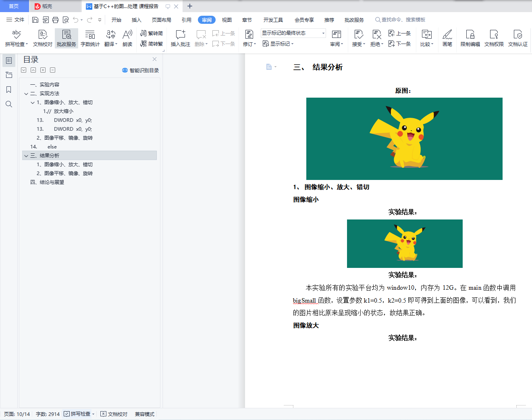The image size is (532, 420).
Task: Open the 比较 dropdown arrow
Action: 432,44
